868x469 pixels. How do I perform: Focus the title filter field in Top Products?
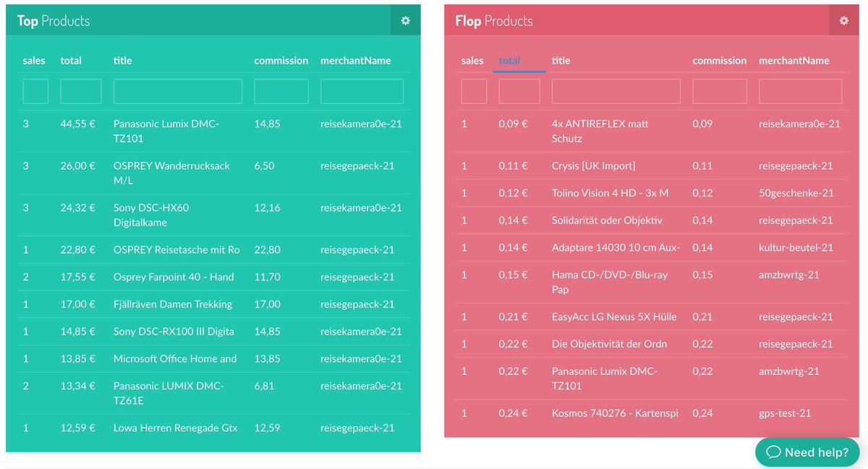tap(178, 91)
